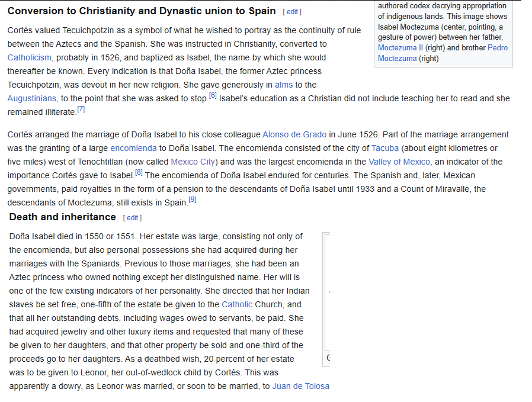
Task: Open the Augustinians article link
Action: point(32,99)
